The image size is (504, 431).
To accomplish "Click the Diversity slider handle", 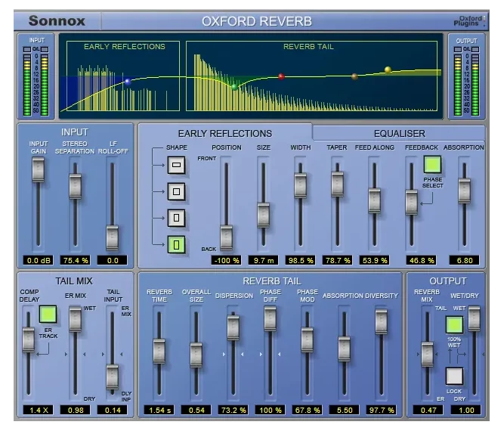I will 381,321.
